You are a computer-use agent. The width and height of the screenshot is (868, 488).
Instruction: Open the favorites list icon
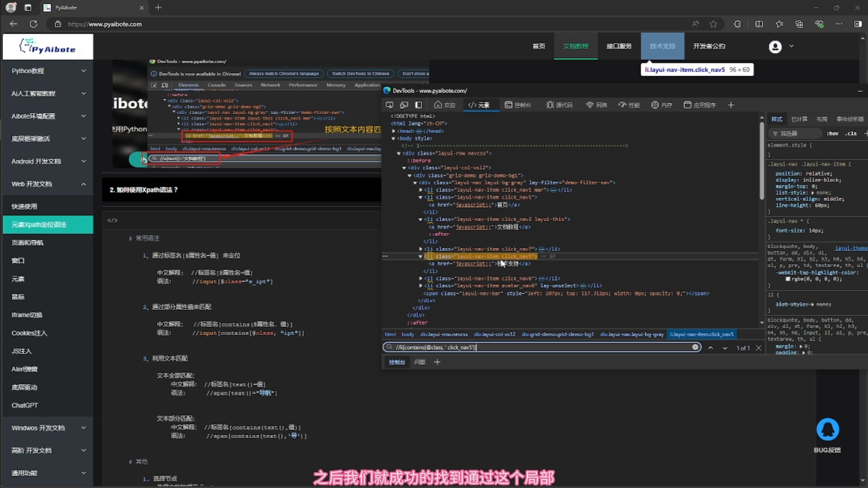(x=779, y=24)
